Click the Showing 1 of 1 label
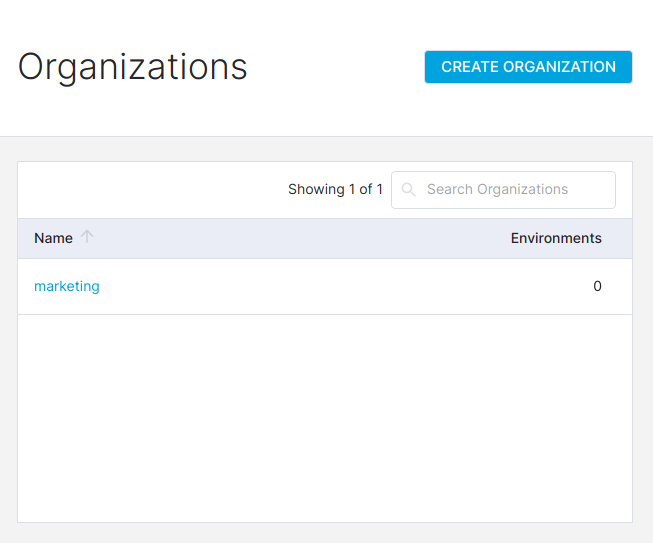 coord(335,189)
